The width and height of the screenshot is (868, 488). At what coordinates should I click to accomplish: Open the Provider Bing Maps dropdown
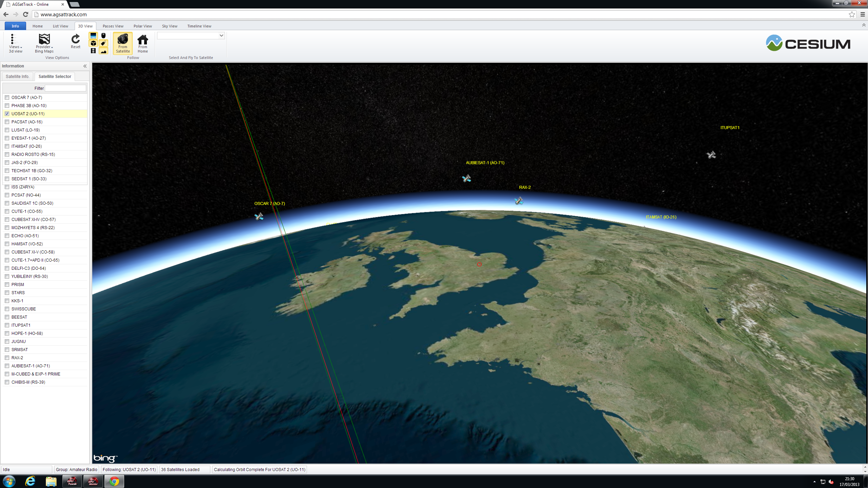click(x=44, y=43)
